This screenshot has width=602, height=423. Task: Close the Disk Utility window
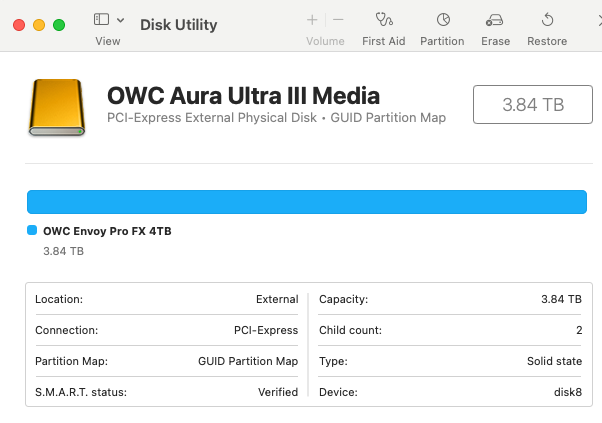pos(19,25)
